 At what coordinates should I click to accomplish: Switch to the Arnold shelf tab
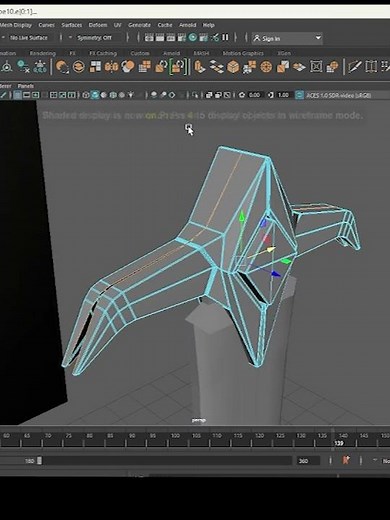point(171,53)
